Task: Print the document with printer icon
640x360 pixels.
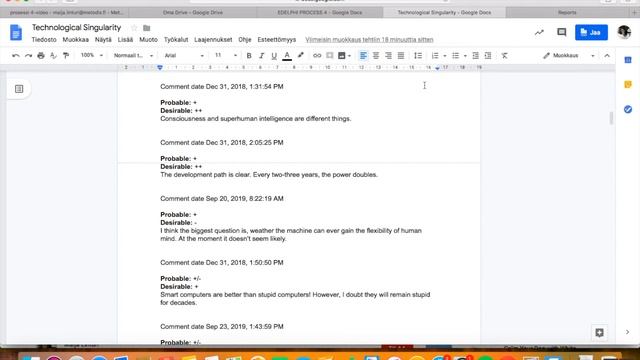Action: 41,56
